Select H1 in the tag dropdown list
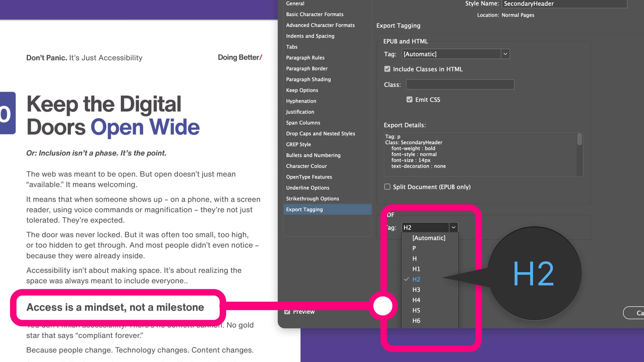Image resolution: width=644 pixels, height=362 pixels. pos(416,269)
